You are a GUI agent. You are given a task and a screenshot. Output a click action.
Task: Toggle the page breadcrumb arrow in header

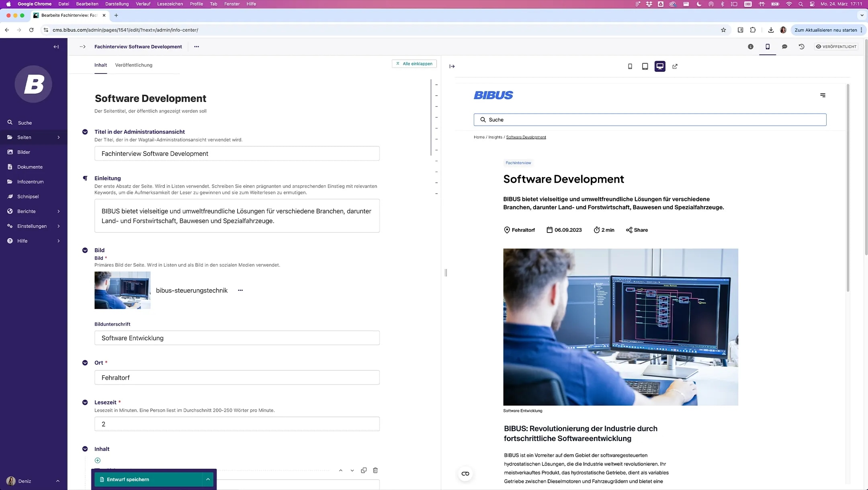82,47
